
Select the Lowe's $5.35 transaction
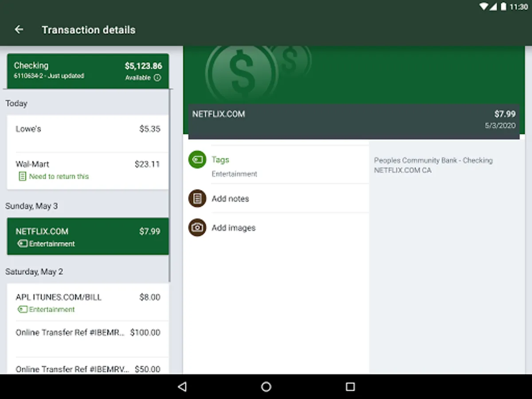click(x=88, y=133)
